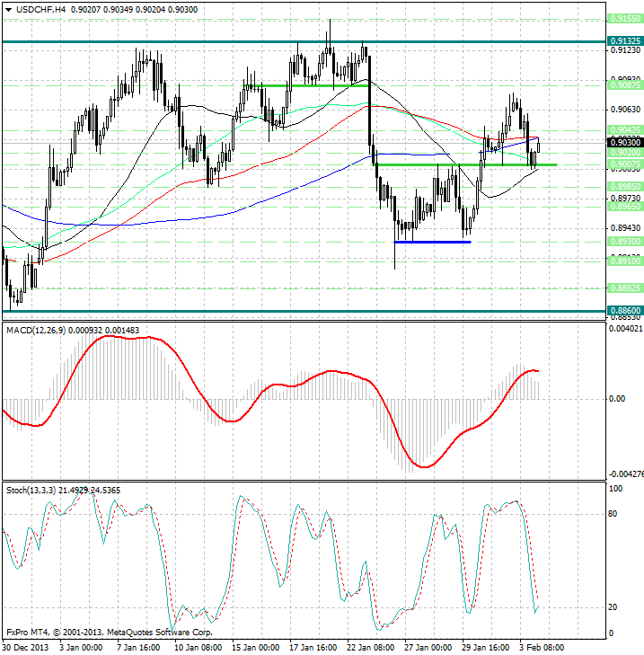The width and height of the screenshot is (644, 655).
Task: Click the Stochastic scale value 80
Action: tap(613, 514)
